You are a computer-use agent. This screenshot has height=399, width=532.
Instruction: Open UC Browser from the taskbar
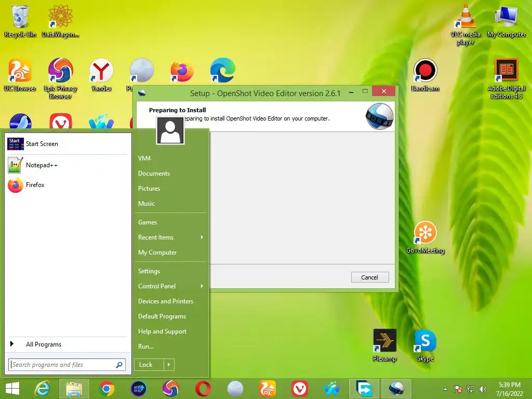268,389
